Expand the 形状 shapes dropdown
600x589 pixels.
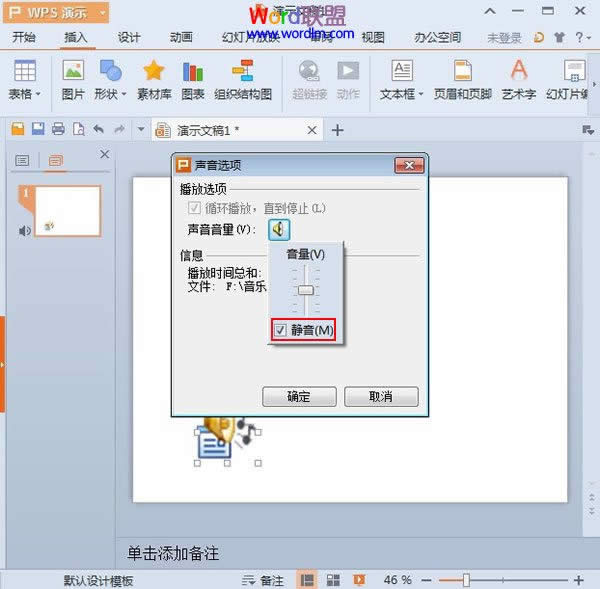(x=110, y=95)
